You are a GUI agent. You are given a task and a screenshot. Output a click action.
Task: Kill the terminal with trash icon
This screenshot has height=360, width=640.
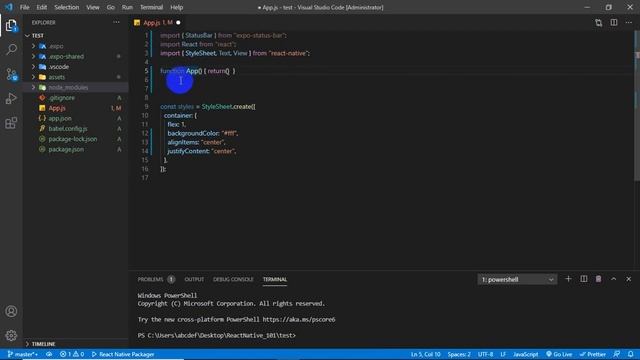[598, 279]
